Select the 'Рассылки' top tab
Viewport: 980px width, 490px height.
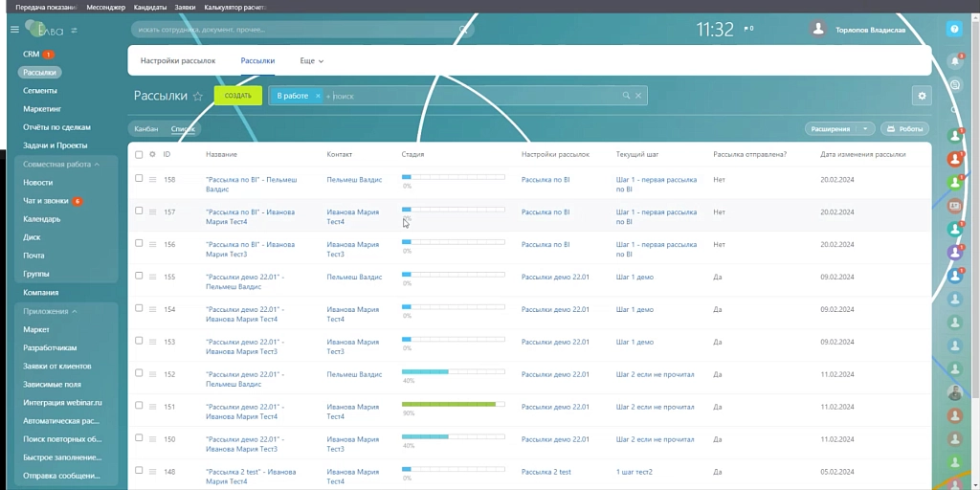tap(257, 61)
